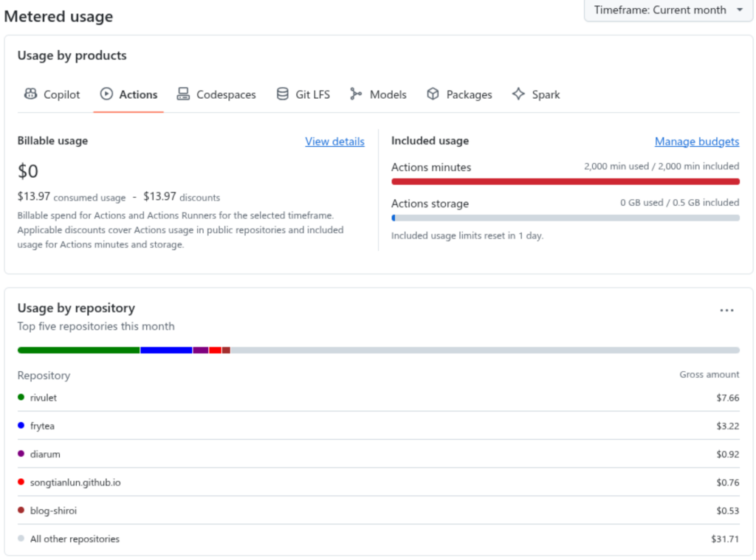Click the $31.71 gross amount
The width and height of the screenshot is (756, 560).
coord(725,539)
